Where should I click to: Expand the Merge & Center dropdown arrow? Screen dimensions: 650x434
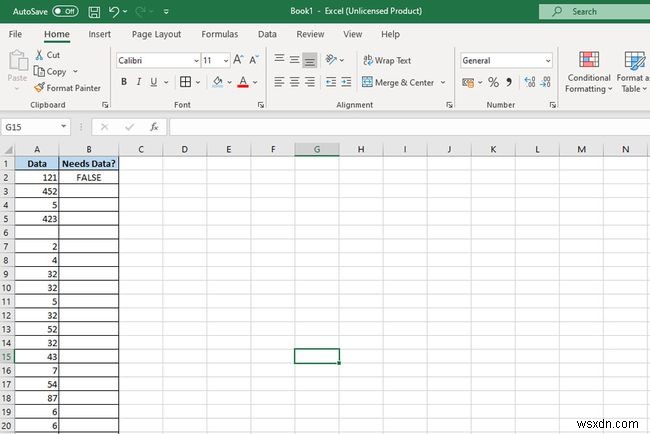pyautogui.click(x=443, y=82)
